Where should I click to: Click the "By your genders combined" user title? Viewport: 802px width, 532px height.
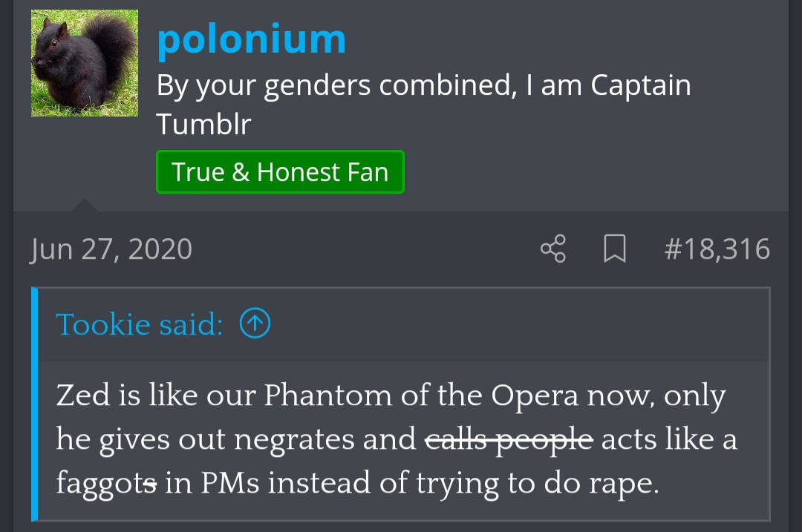coord(423,86)
